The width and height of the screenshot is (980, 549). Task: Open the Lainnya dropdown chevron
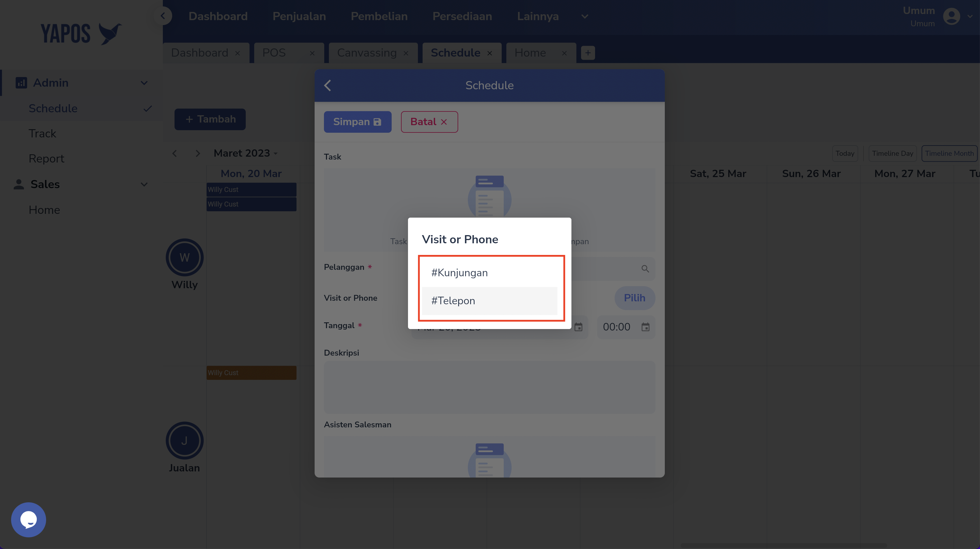click(585, 16)
